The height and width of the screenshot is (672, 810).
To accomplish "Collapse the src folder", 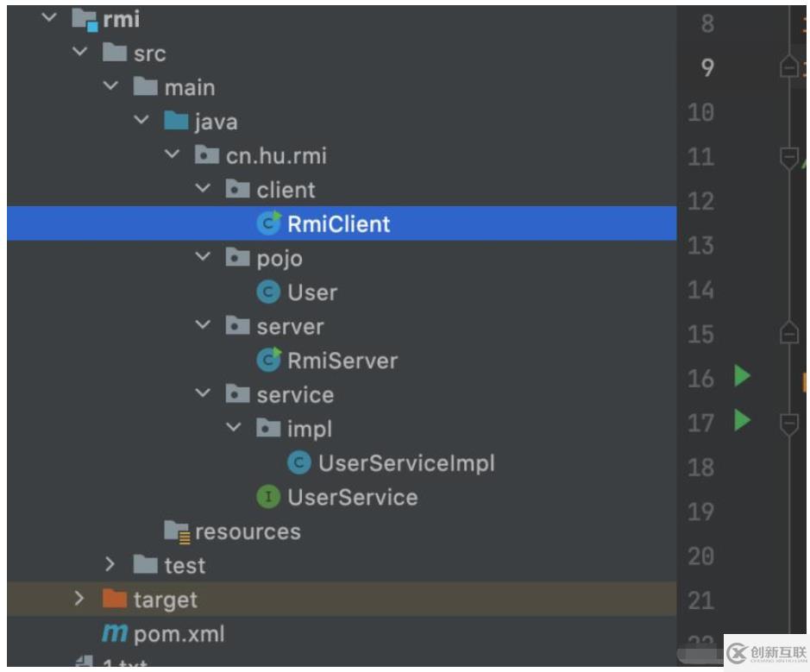I will 80,53.
